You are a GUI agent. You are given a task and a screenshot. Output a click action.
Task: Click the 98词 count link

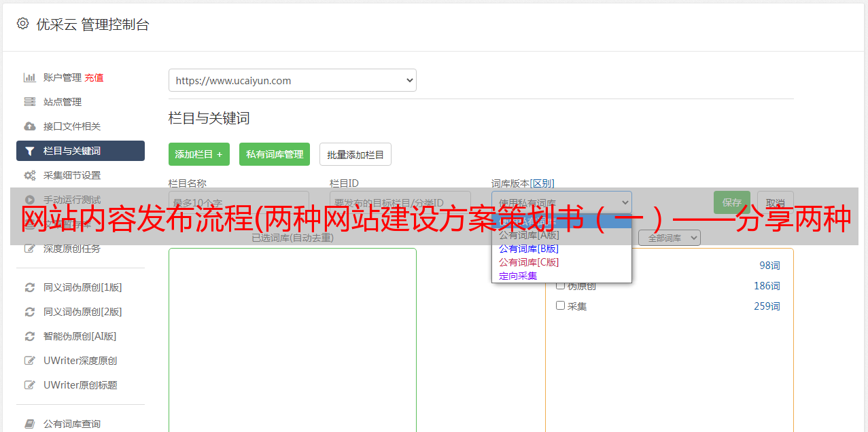(x=769, y=266)
